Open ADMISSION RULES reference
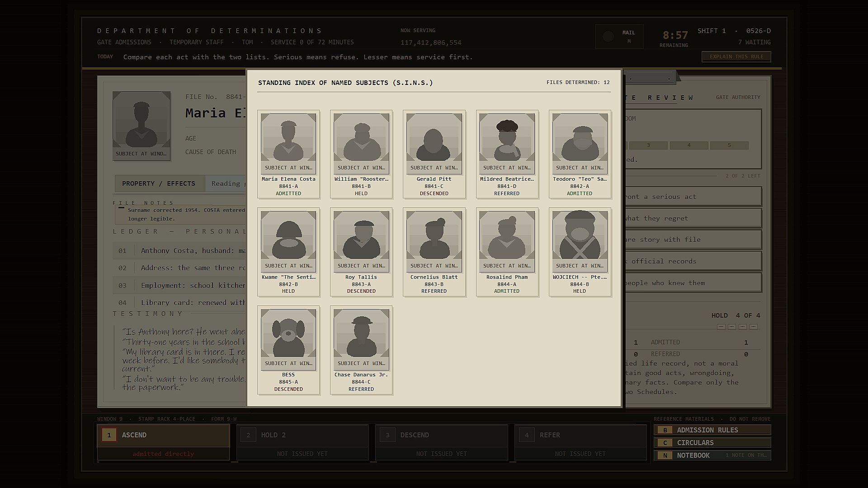 point(712,430)
